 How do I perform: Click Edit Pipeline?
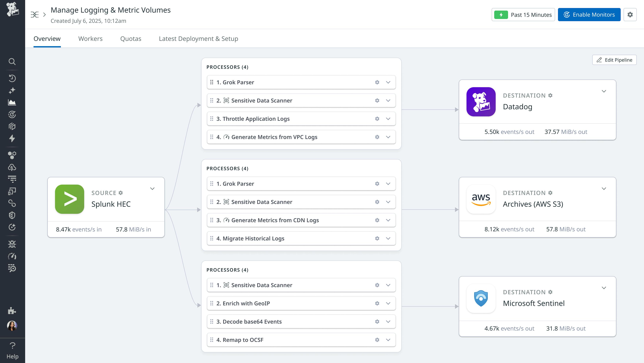(x=614, y=60)
